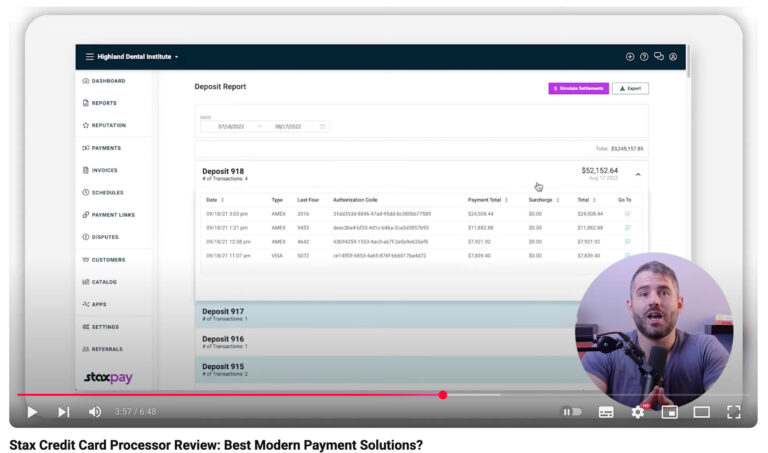Open the user account icon
The width and height of the screenshot is (768, 453).
pos(673,57)
